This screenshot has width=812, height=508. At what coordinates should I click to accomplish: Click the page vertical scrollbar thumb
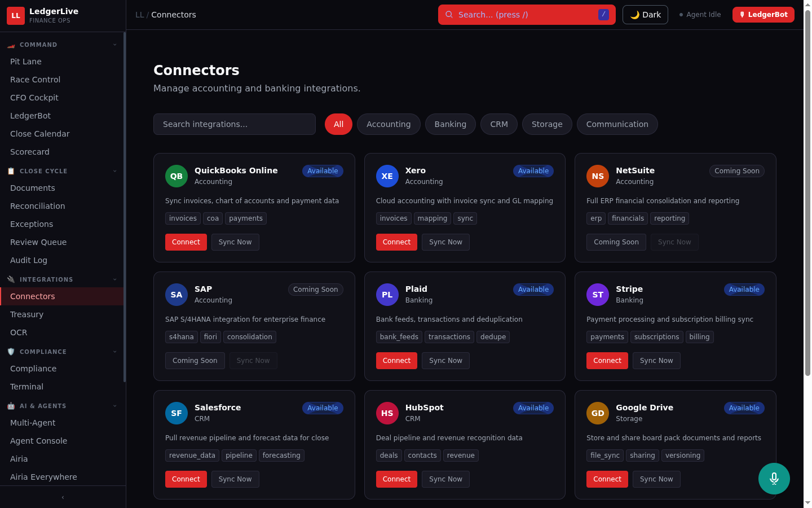tap(807, 193)
